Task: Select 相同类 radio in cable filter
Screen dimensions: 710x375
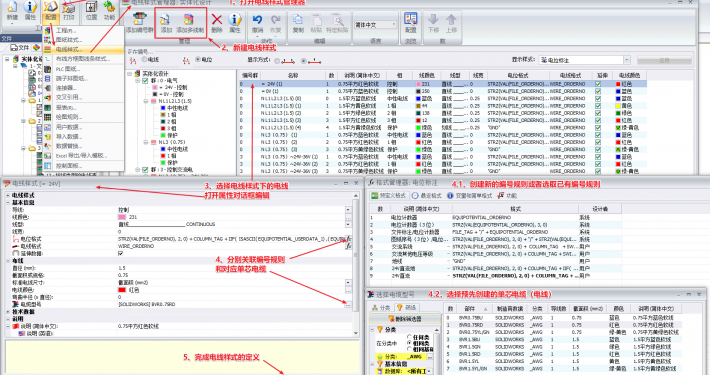Action: (x=409, y=343)
